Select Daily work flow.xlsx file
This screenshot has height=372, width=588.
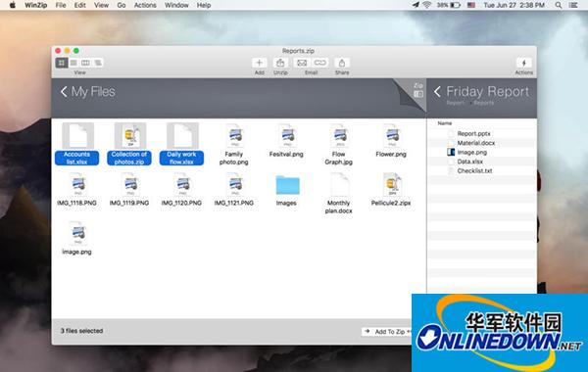(182, 144)
